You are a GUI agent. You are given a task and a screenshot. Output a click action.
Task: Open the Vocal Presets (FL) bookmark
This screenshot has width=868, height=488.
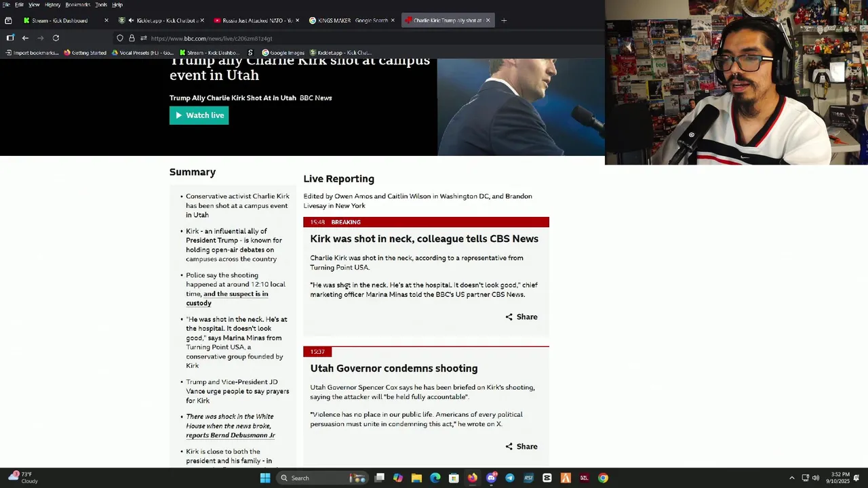(x=143, y=53)
